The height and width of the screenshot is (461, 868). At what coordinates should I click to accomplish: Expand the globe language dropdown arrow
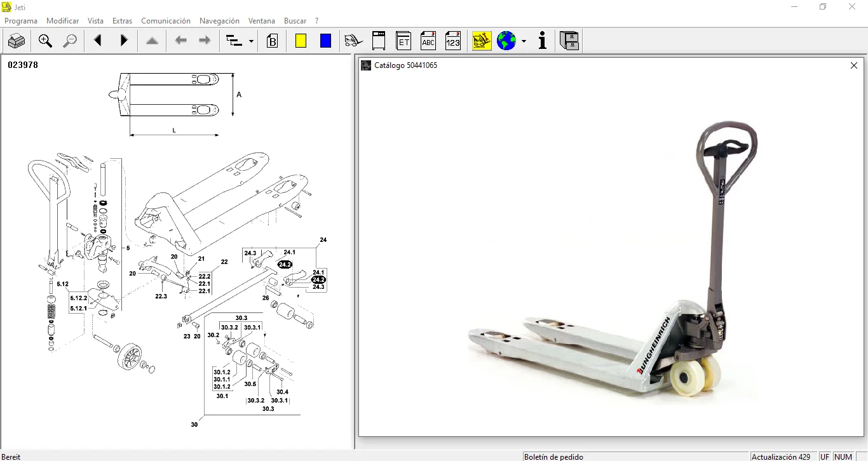(524, 42)
